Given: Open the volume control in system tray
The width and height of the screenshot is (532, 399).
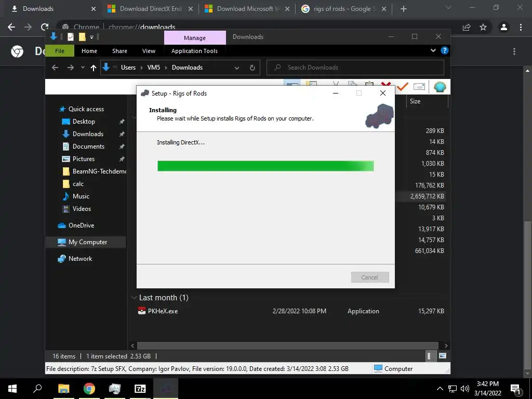Looking at the screenshot, I should (x=465, y=389).
